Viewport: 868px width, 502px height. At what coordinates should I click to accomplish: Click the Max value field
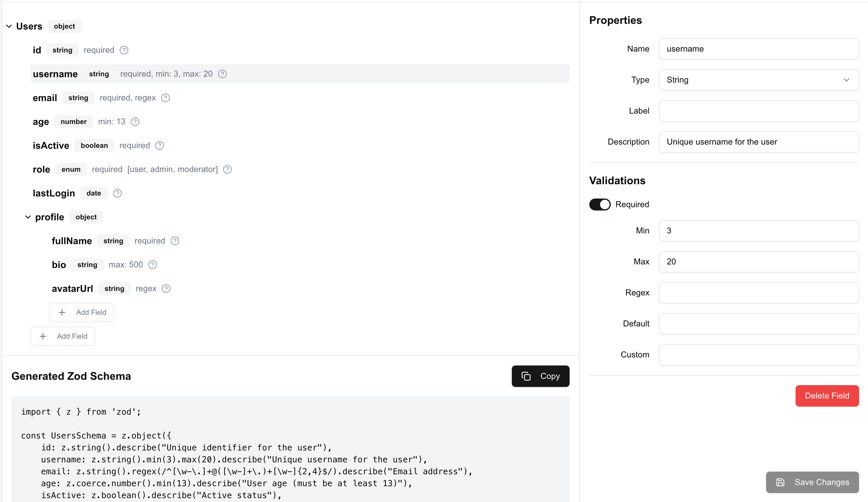[x=759, y=262]
